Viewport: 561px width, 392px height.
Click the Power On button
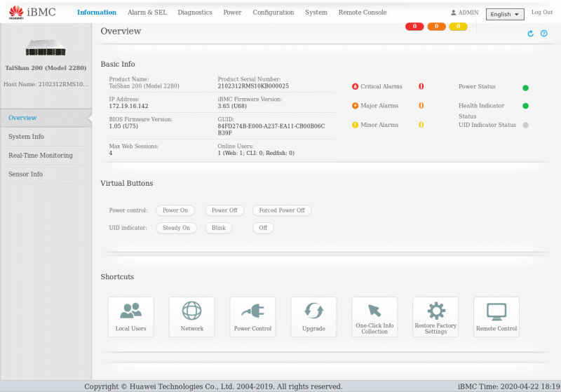click(175, 210)
